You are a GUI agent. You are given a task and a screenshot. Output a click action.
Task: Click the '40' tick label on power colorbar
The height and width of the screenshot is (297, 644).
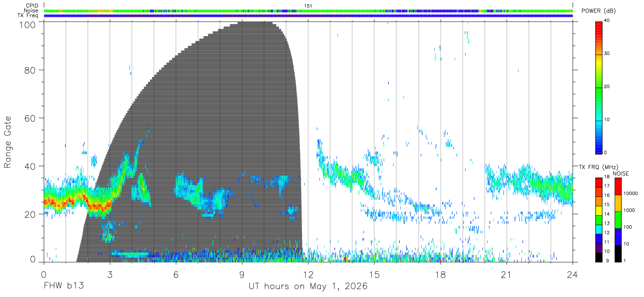point(607,20)
